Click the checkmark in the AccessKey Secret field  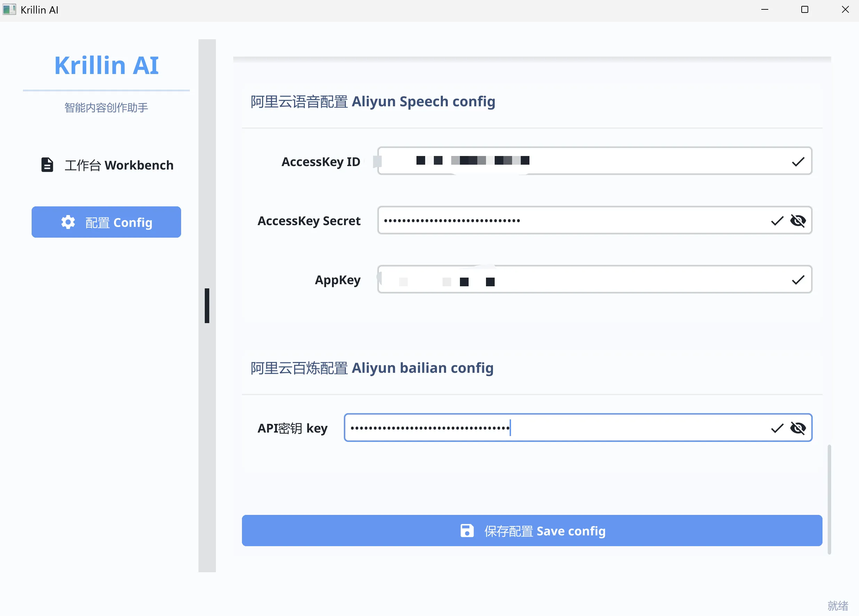click(777, 221)
